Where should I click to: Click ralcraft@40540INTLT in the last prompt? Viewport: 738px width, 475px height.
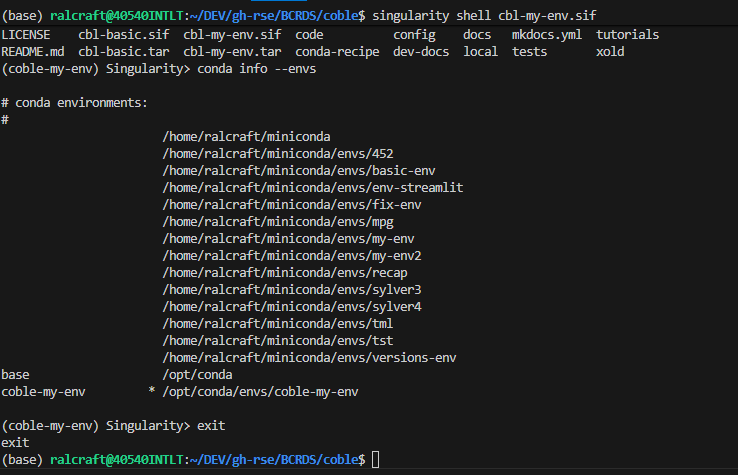[x=116, y=459]
